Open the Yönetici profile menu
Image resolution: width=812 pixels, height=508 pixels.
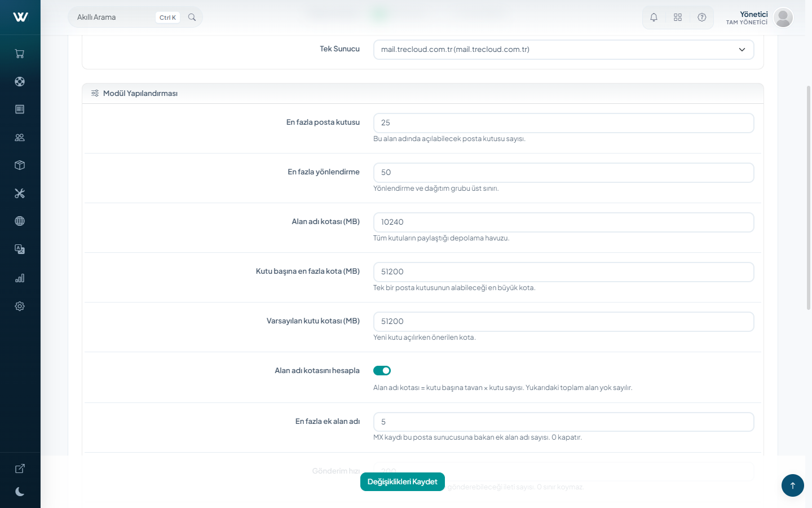[759, 17]
